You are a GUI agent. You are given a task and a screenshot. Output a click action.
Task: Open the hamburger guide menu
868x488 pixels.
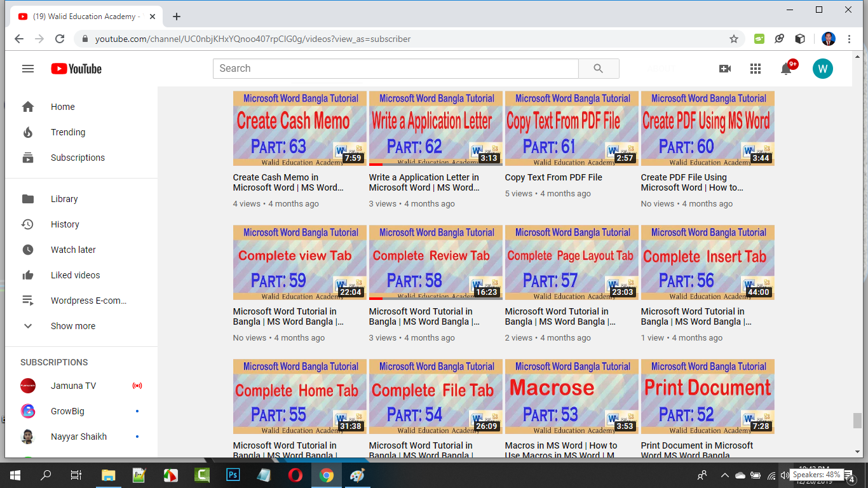pyautogui.click(x=28, y=69)
